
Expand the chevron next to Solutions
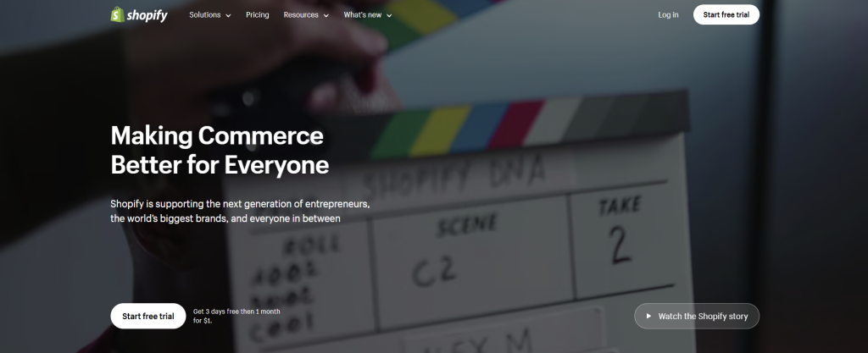[228, 16]
